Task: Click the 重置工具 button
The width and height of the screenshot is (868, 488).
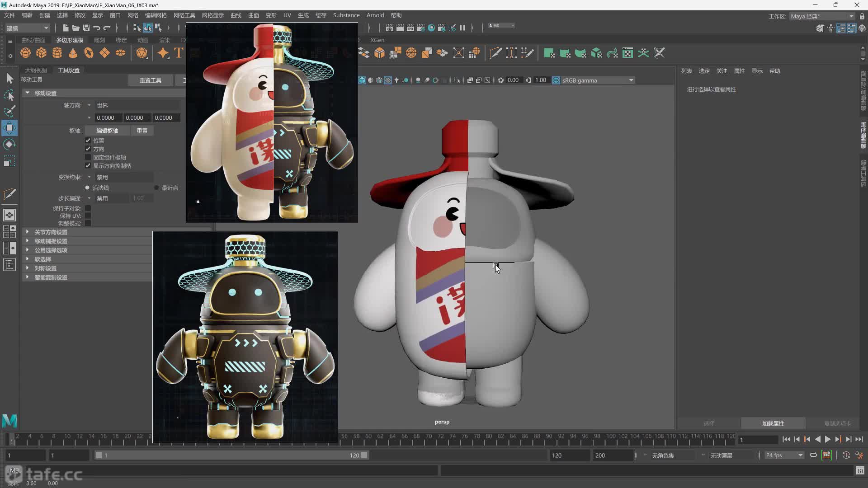Action: click(x=151, y=80)
